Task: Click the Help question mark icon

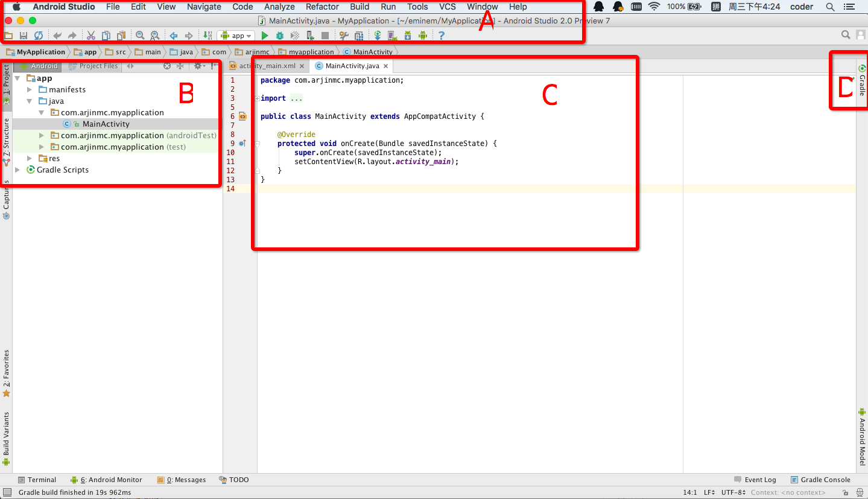Action: 442,36
